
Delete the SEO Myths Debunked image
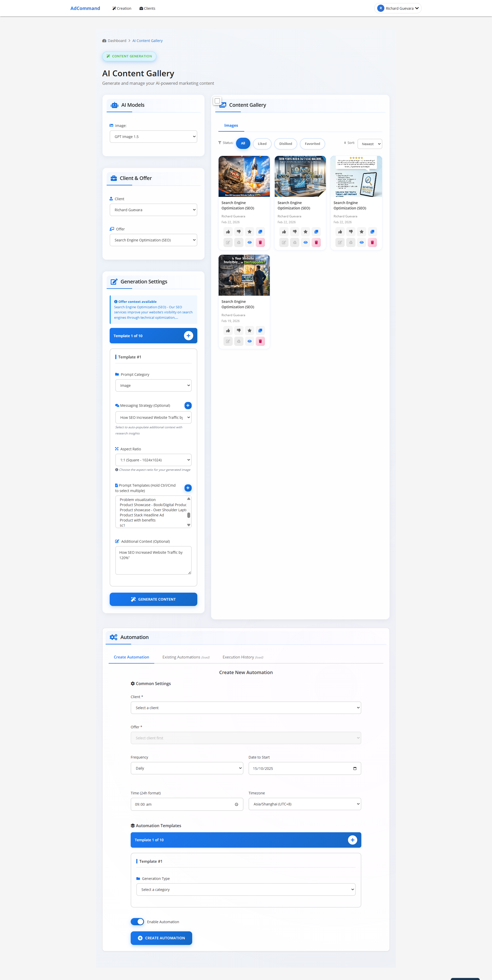(x=372, y=242)
